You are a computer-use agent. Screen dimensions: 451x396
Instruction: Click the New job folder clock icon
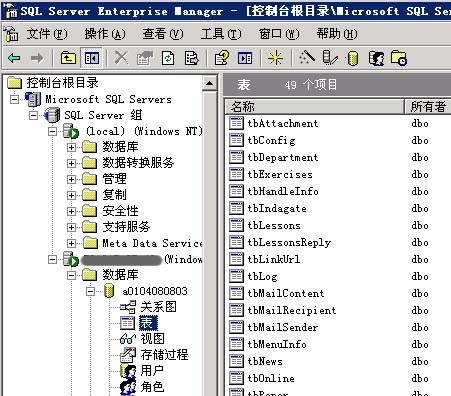399,58
